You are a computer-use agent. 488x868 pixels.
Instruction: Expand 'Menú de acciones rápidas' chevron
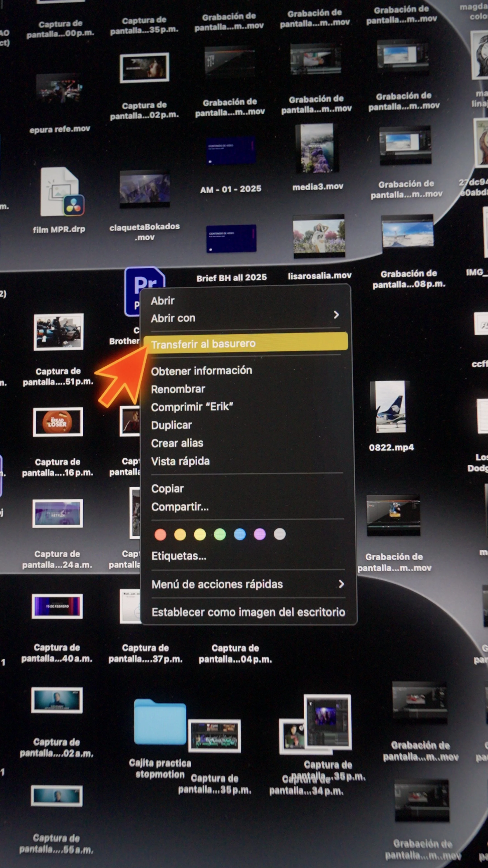click(341, 584)
